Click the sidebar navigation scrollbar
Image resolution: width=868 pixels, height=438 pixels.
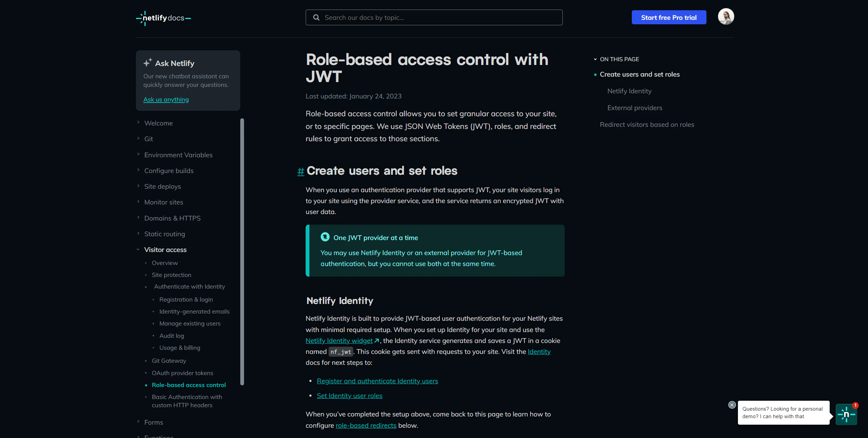[x=242, y=252]
